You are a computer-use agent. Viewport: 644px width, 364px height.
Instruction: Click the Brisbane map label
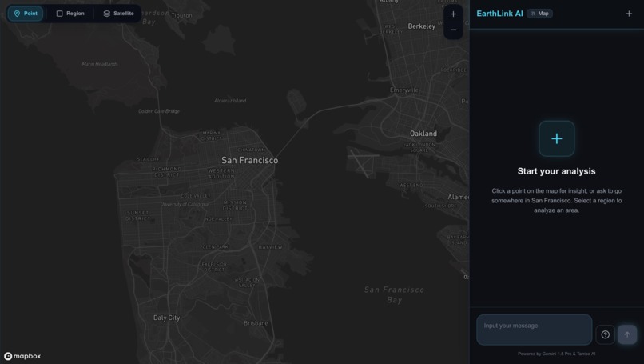point(256,323)
